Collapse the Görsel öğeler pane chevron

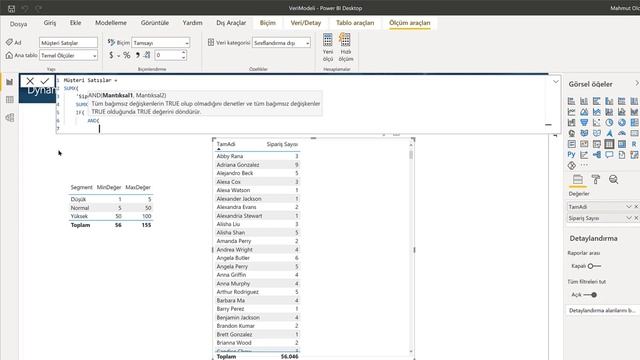tap(636, 83)
